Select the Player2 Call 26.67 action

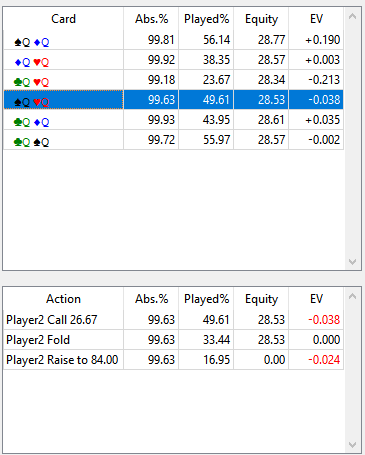pos(173,320)
